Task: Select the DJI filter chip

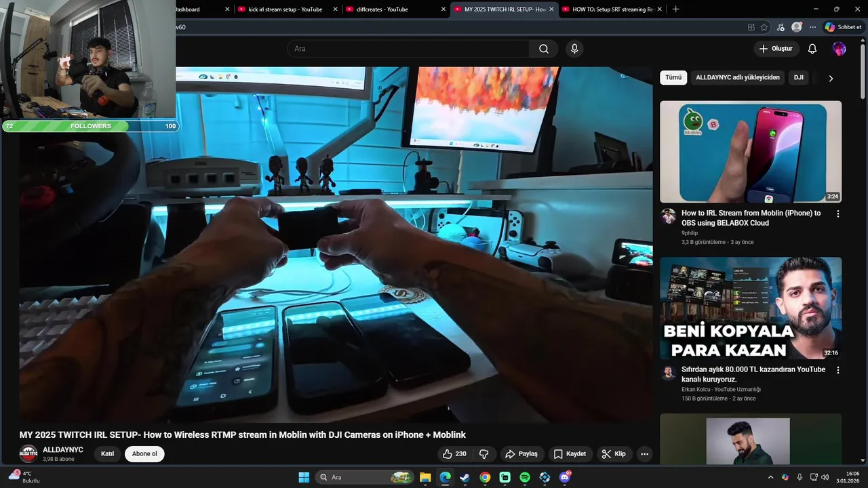Action: (799, 77)
